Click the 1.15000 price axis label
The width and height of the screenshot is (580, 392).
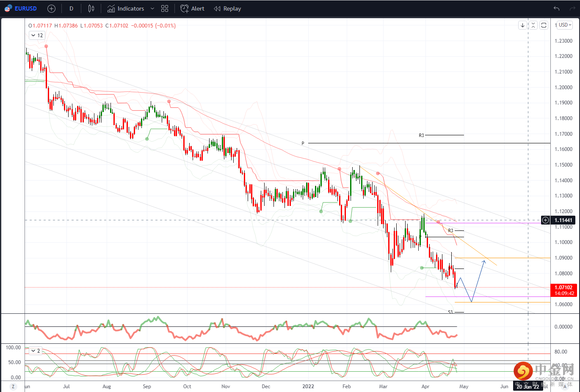tap(563, 165)
